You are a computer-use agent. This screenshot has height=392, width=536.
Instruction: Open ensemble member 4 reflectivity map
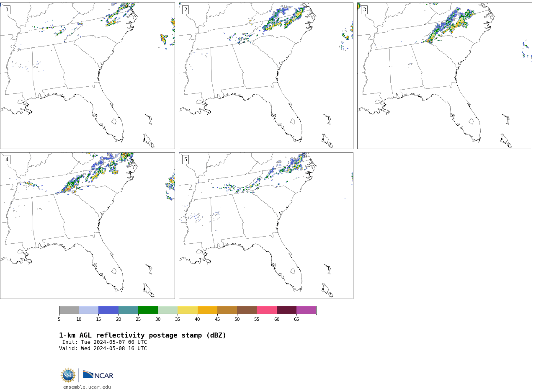click(x=88, y=226)
